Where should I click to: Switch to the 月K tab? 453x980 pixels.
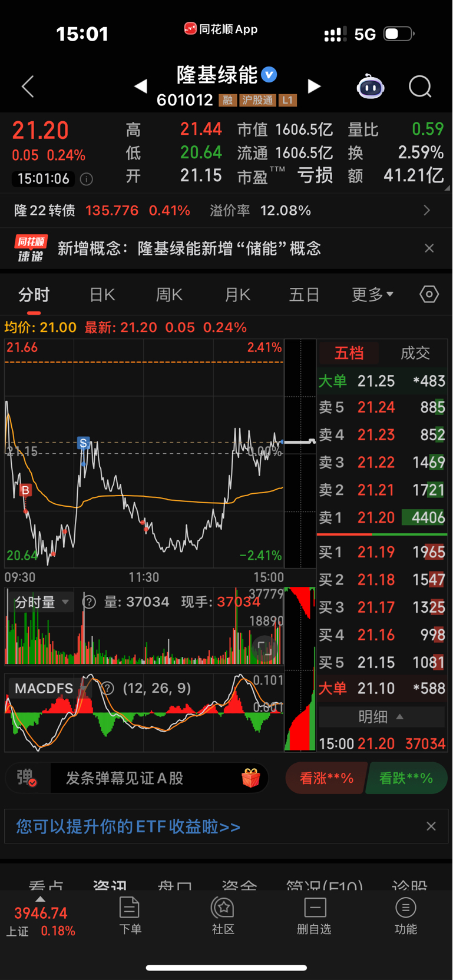click(237, 294)
